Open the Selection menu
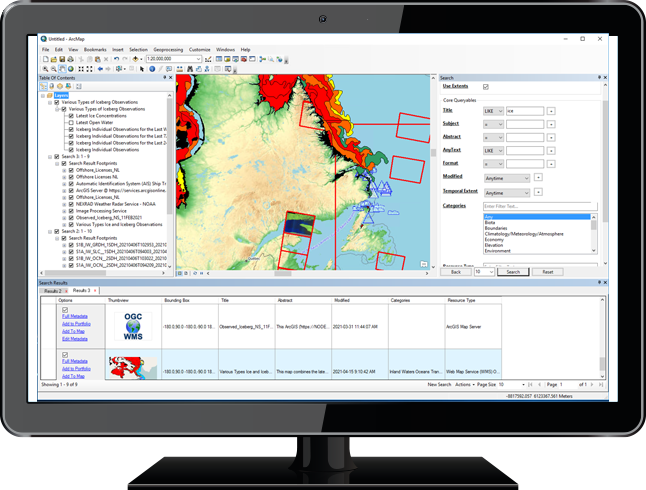Image resolution: width=646 pixels, height=490 pixels. click(x=138, y=49)
